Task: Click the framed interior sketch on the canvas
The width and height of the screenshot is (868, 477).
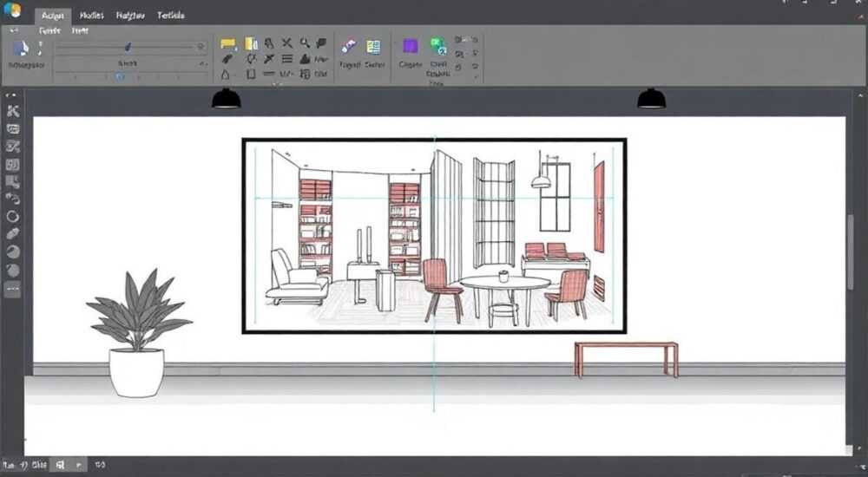Action: coord(434,236)
